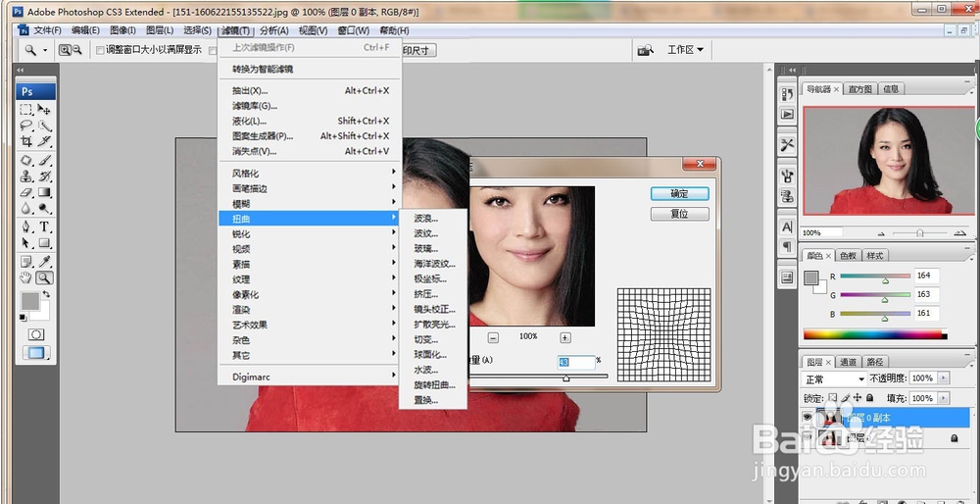Expand the Digimarc submenu
980x504 pixels.
310,378
